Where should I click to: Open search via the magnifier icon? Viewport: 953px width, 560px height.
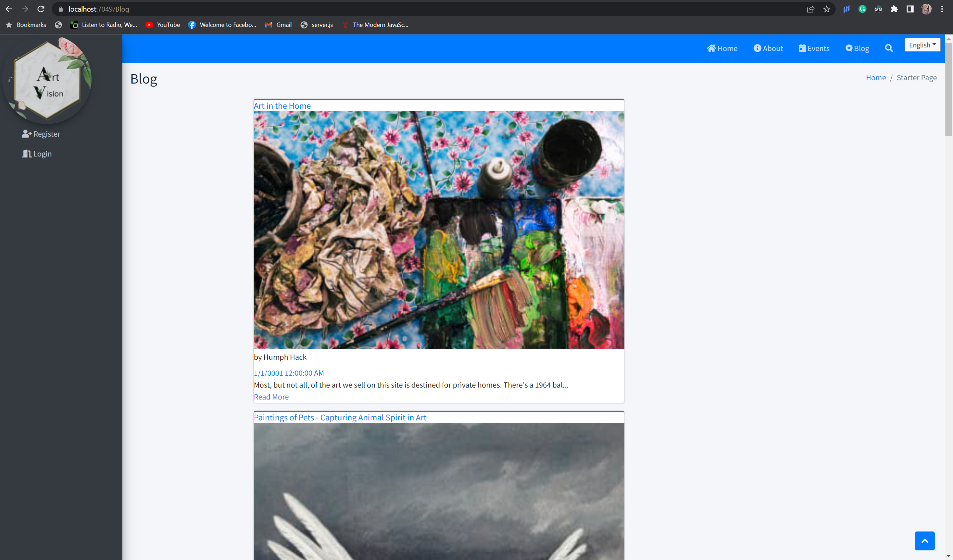pyautogui.click(x=889, y=48)
